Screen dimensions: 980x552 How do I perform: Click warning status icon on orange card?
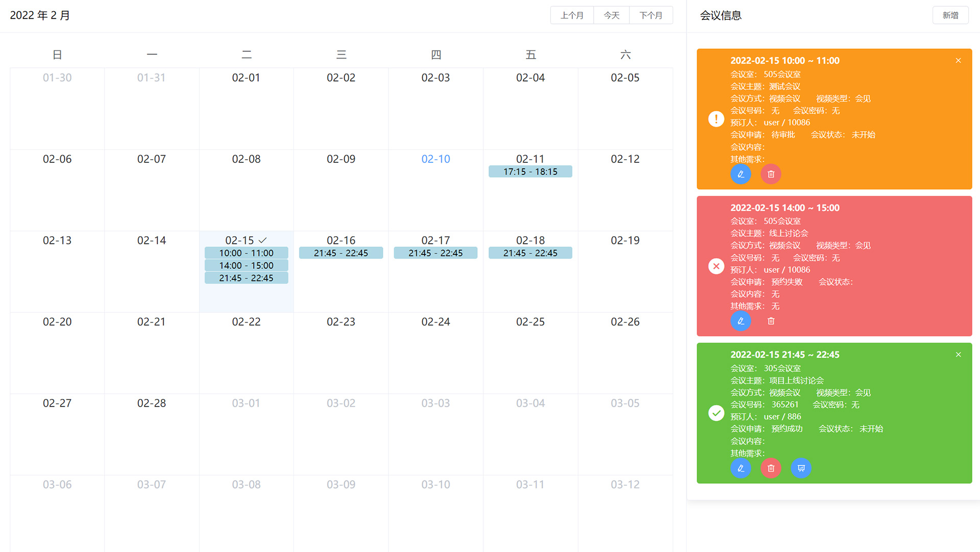click(x=716, y=119)
